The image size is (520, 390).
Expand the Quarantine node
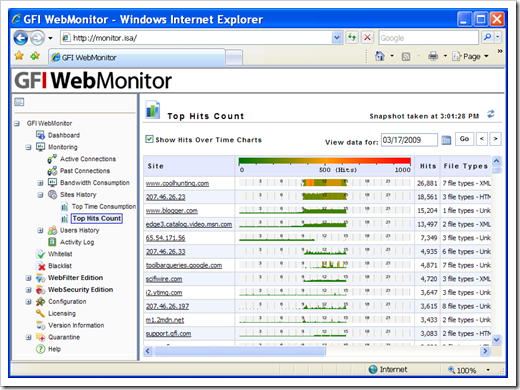tap(29, 337)
